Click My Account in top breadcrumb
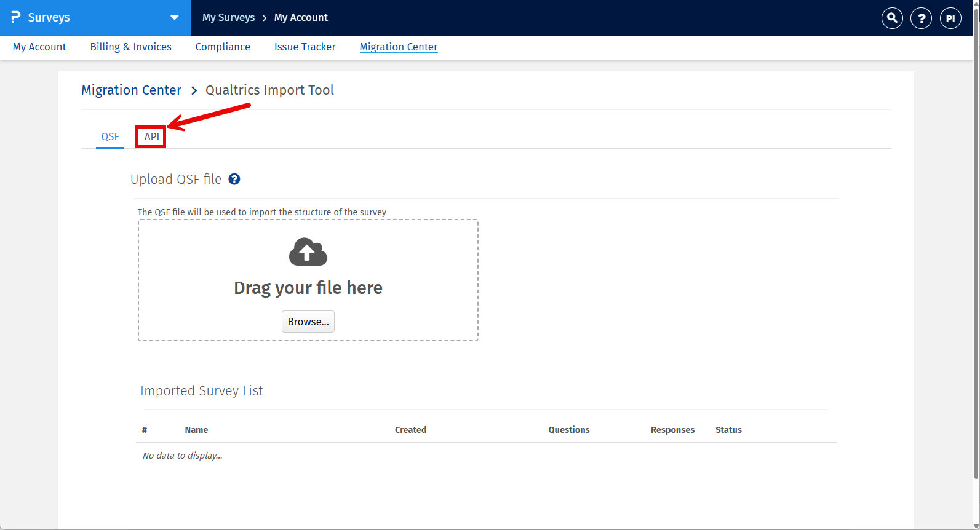 [301, 17]
